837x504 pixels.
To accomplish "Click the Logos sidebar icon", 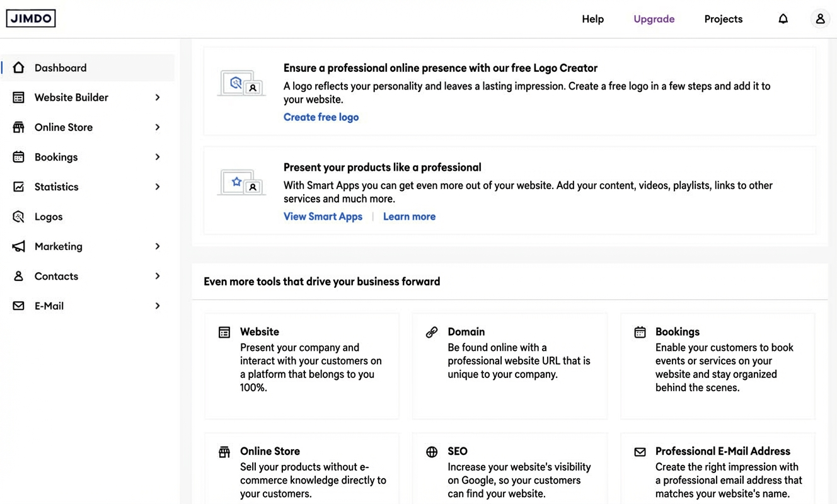I will 19,217.
